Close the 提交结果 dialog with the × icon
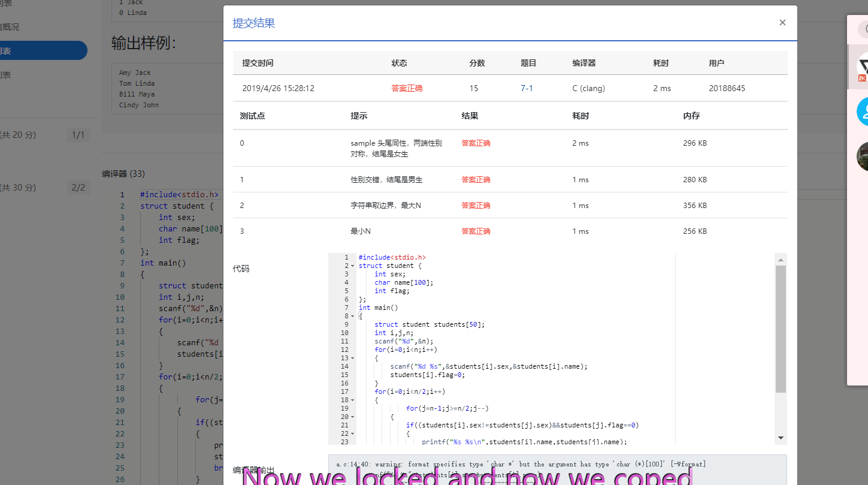The height and width of the screenshot is (485, 868). point(782,23)
